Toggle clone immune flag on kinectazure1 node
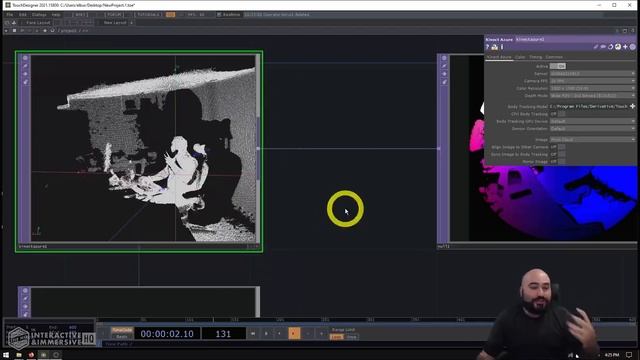The width and height of the screenshot is (640, 360). [25, 66]
